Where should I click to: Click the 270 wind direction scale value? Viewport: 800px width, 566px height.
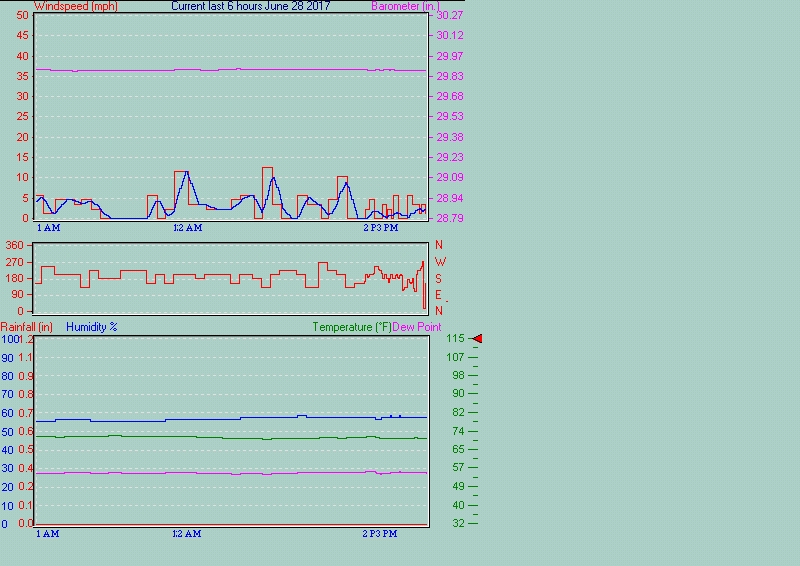click(15, 262)
